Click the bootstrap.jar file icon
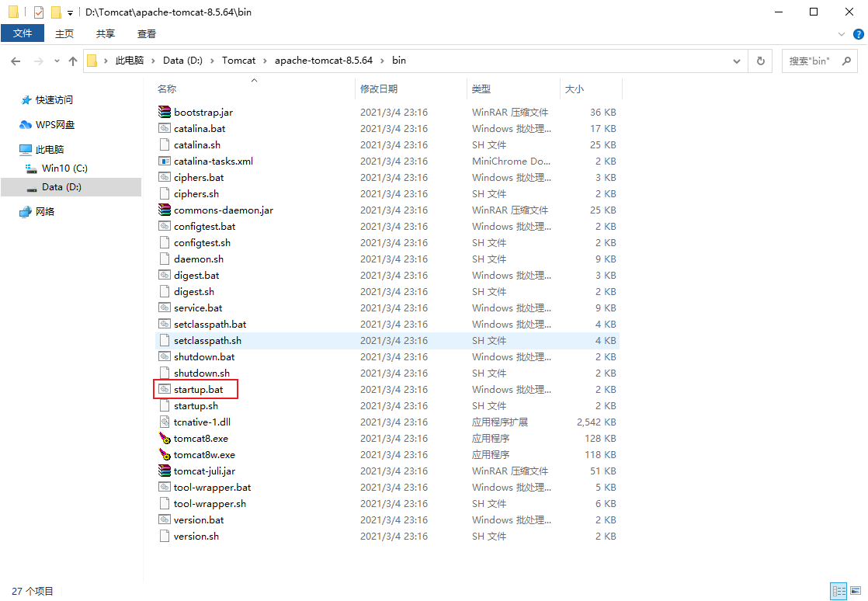This screenshot has width=868, height=601. tap(165, 112)
